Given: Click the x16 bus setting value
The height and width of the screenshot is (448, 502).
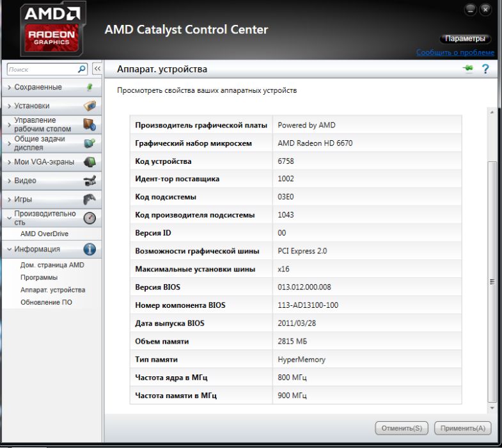Looking at the screenshot, I should (283, 269).
